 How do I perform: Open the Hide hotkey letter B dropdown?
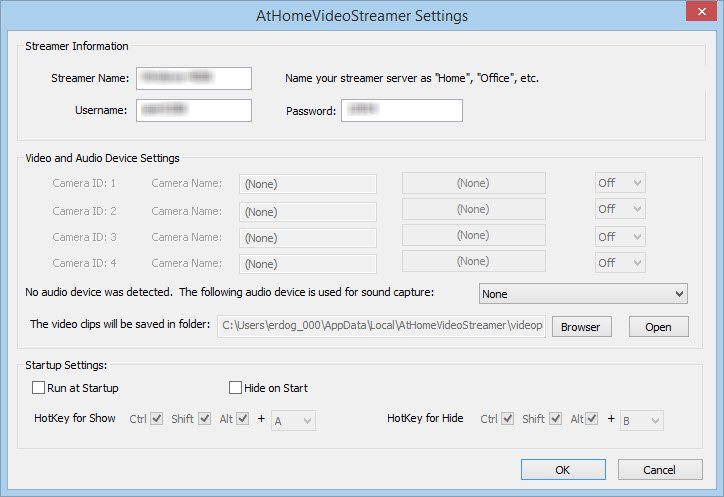pos(641,420)
